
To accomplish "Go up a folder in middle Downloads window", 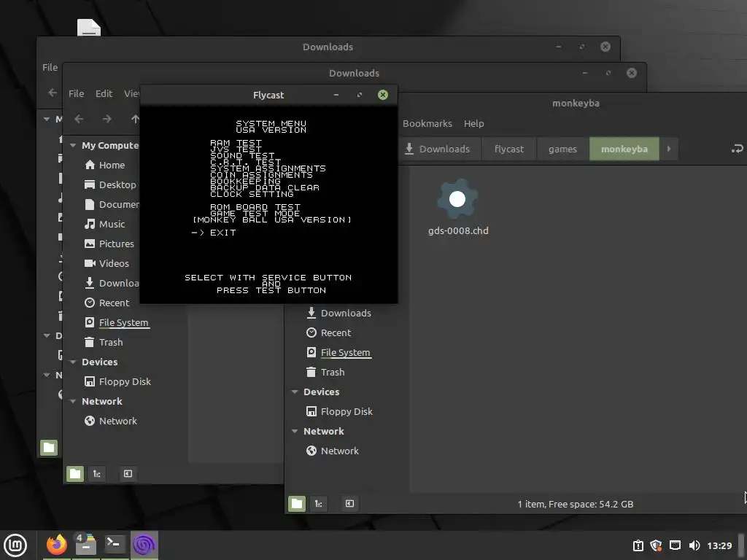I will pos(135,119).
